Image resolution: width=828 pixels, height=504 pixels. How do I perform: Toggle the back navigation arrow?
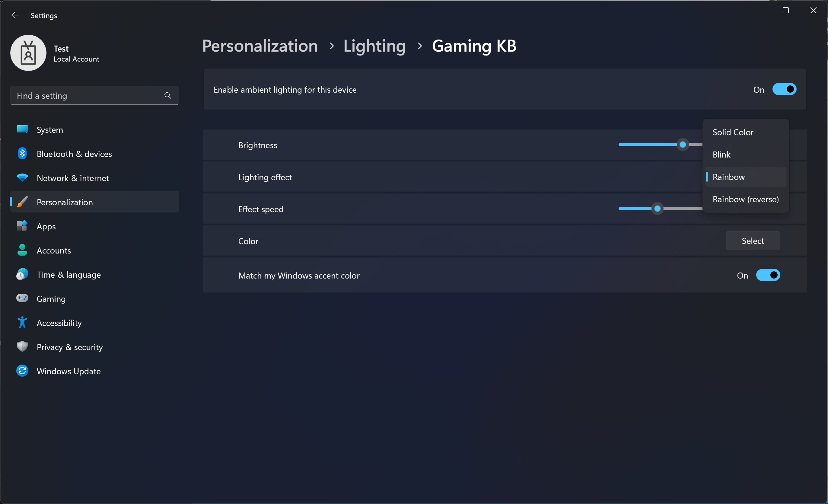(15, 15)
